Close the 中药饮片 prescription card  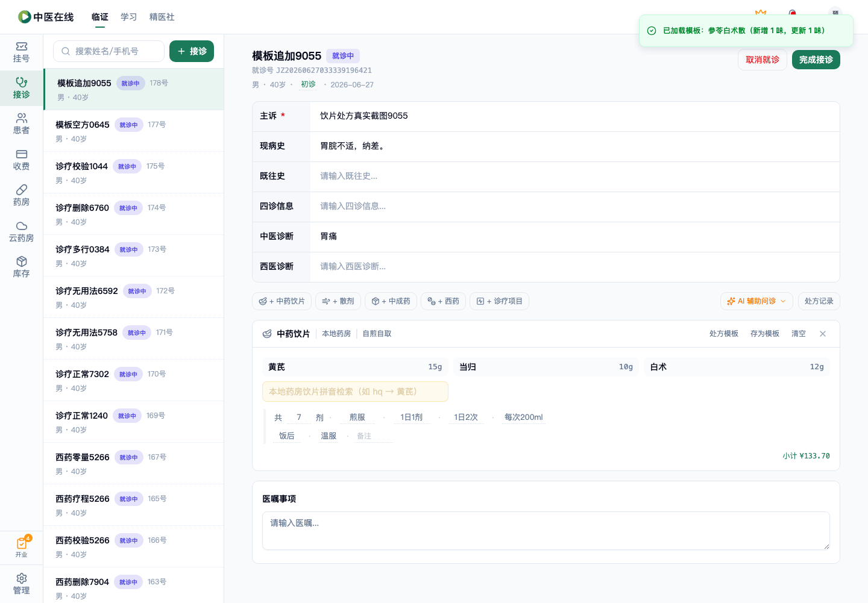(823, 334)
